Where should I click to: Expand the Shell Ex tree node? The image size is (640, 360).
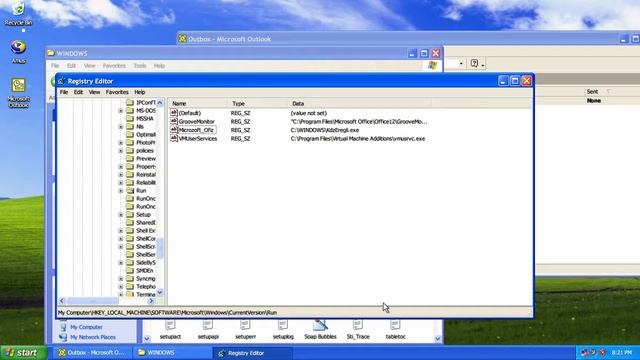pos(121,231)
